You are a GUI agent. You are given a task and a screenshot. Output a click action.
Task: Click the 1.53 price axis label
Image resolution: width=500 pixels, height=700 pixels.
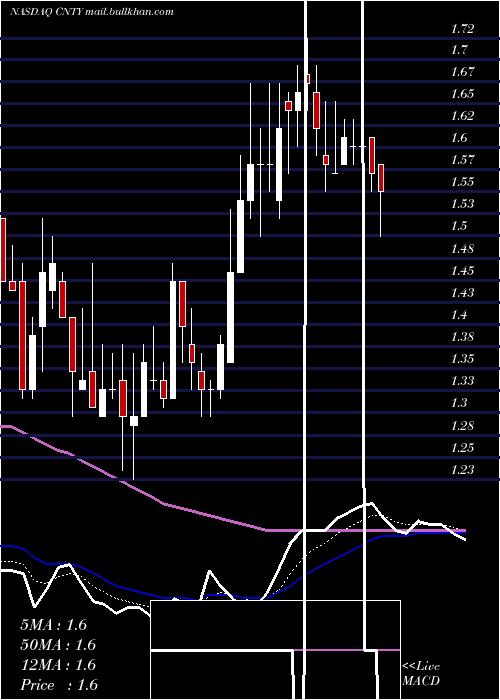tap(462, 204)
